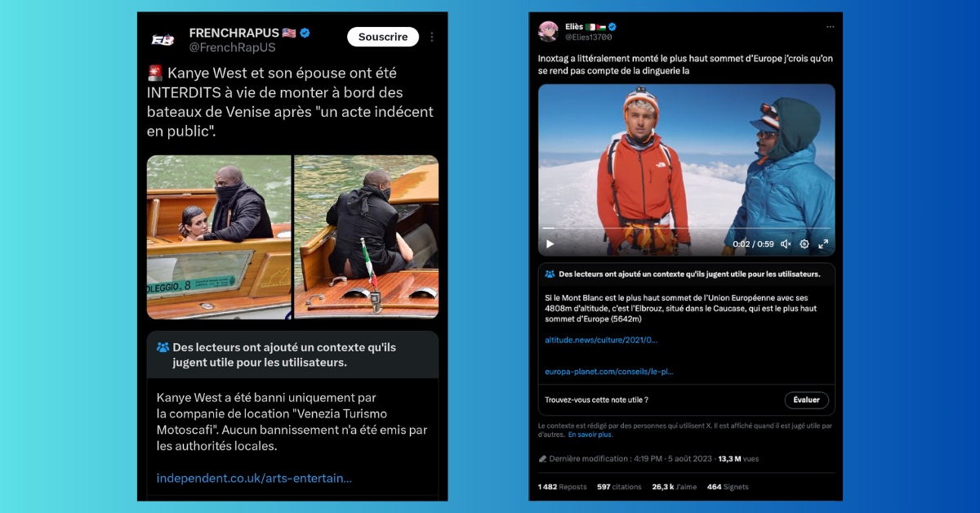Click Souscrire button
980x513 pixels.
tap(383, 37)
